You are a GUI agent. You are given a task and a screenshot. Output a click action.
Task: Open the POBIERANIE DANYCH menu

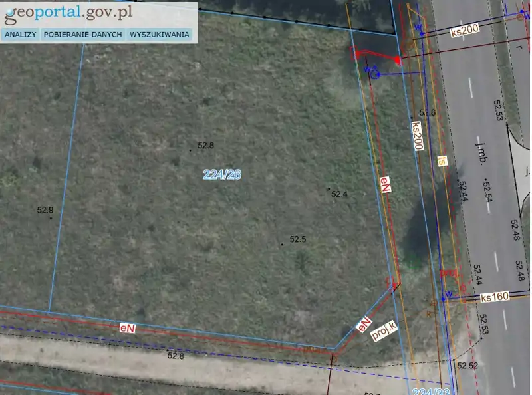(x=83, y=35)
